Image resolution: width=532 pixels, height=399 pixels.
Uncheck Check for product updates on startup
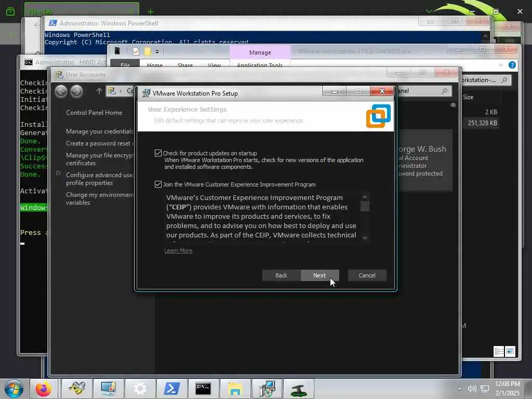coord(158,153)
